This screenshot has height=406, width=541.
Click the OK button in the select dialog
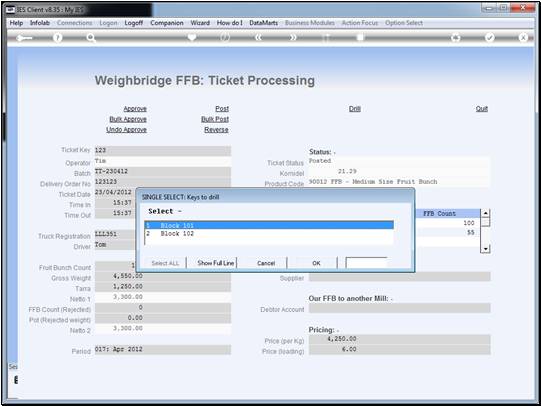click(316, 263)
